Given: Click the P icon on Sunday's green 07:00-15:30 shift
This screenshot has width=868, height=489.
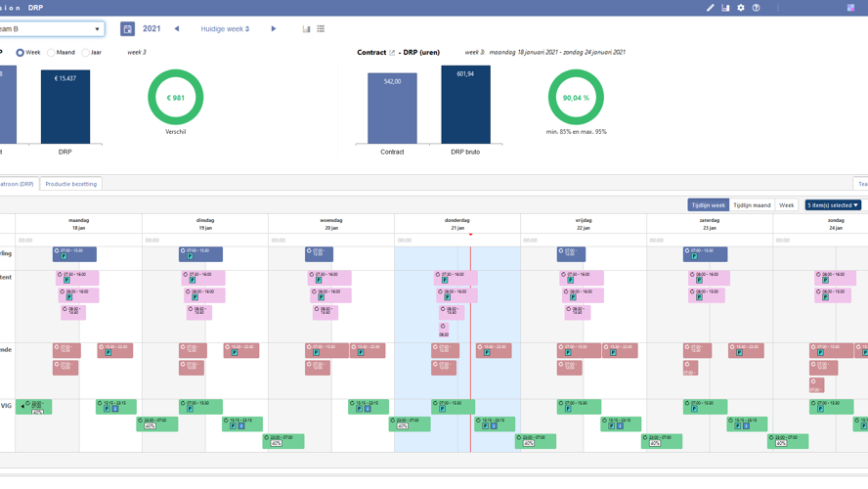Looking at the screenshot, I should point(820,409).
